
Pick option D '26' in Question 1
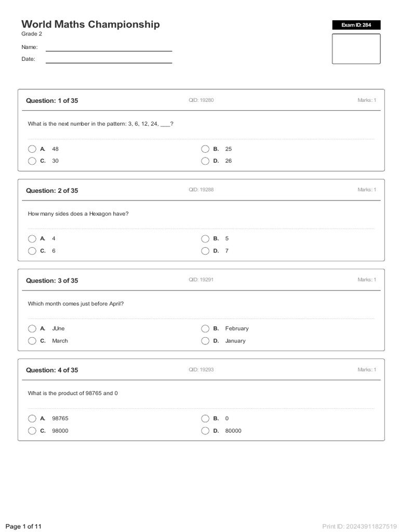[x=205, y=161]
